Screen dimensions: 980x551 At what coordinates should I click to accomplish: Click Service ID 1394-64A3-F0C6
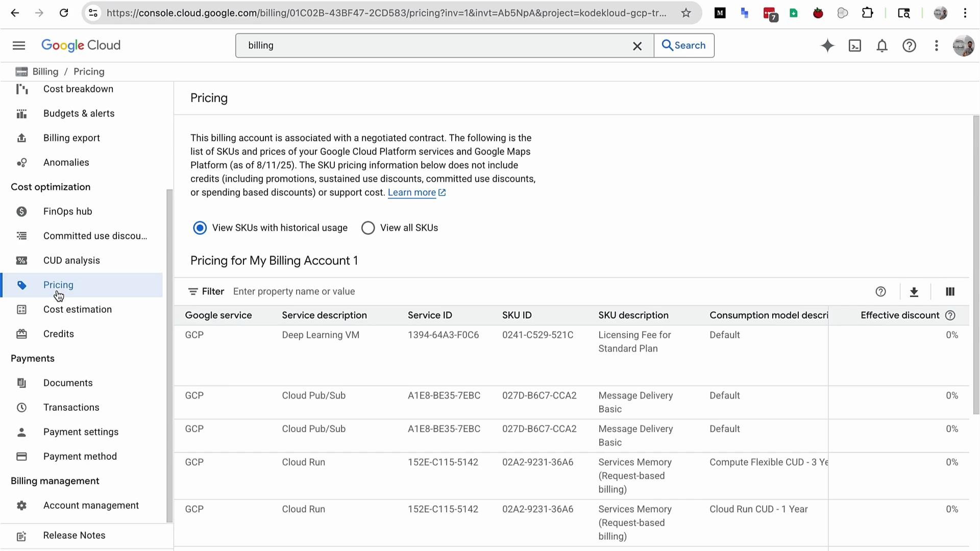point(443,335)
